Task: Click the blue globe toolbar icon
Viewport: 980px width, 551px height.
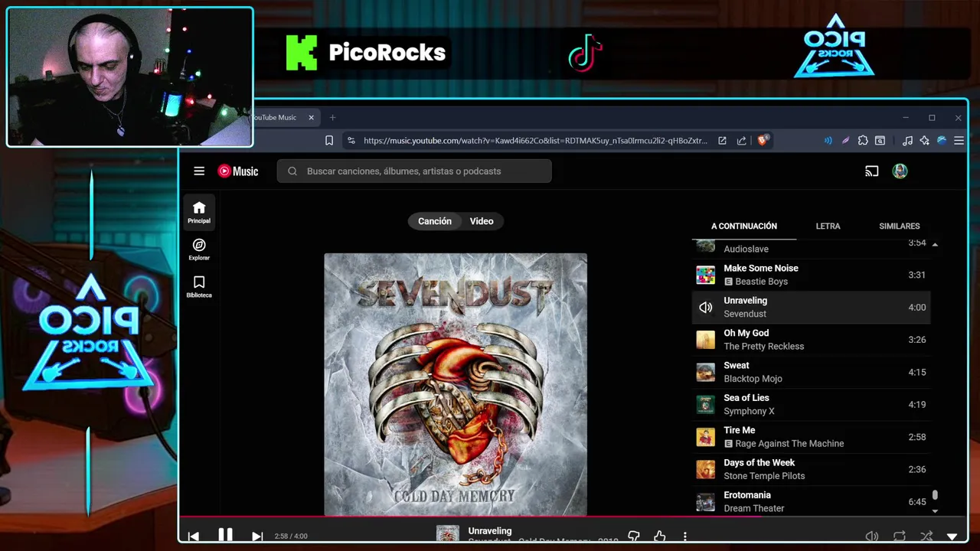Action: (x=942, y=141)
